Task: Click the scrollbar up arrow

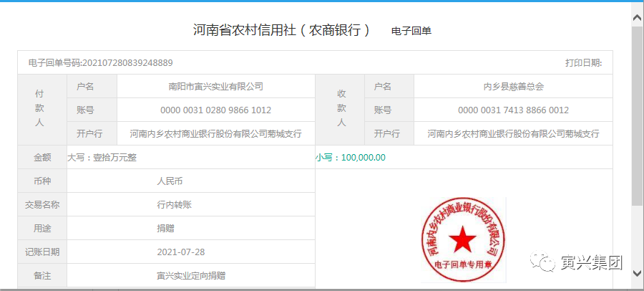Action: [637, 17]
